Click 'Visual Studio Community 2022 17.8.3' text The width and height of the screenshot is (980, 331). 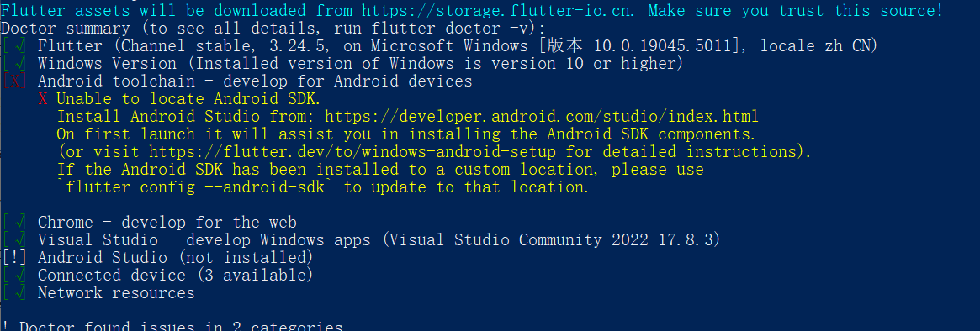(x=551, y=239)
